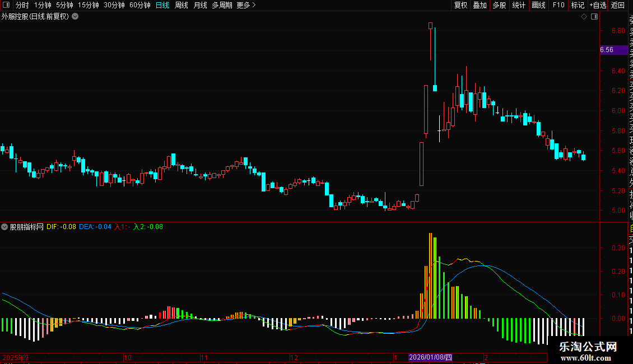
Task: Click the 入2: -0.08 indicator value
Action: coord(148,227)
